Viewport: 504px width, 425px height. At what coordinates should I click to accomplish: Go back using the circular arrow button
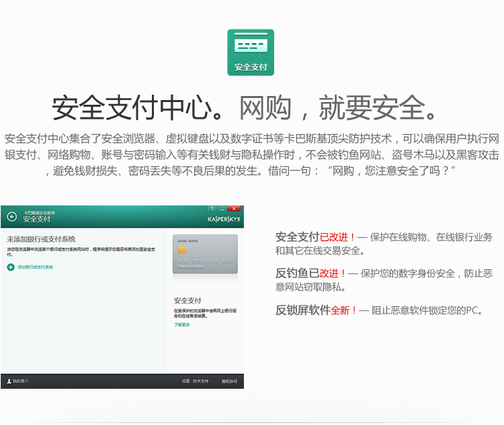11,216
